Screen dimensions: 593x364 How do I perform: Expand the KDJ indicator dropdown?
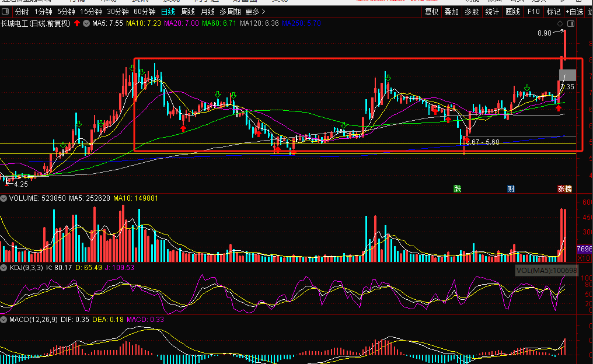(4, 268)
